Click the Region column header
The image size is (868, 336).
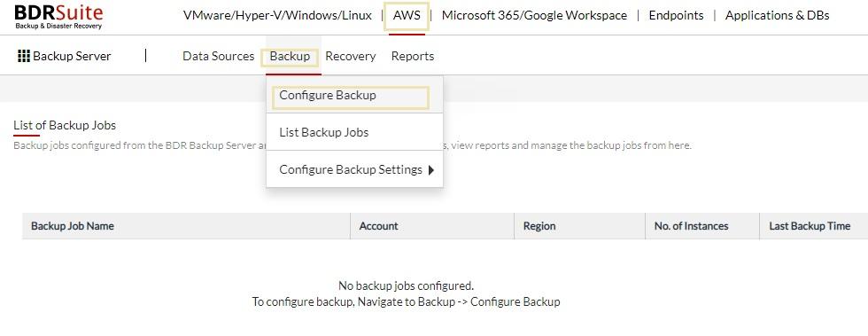(x=579, y=226)
